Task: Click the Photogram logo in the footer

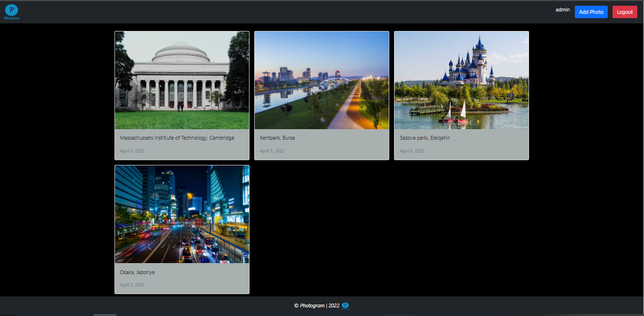Action: click(x=345, y=306)
